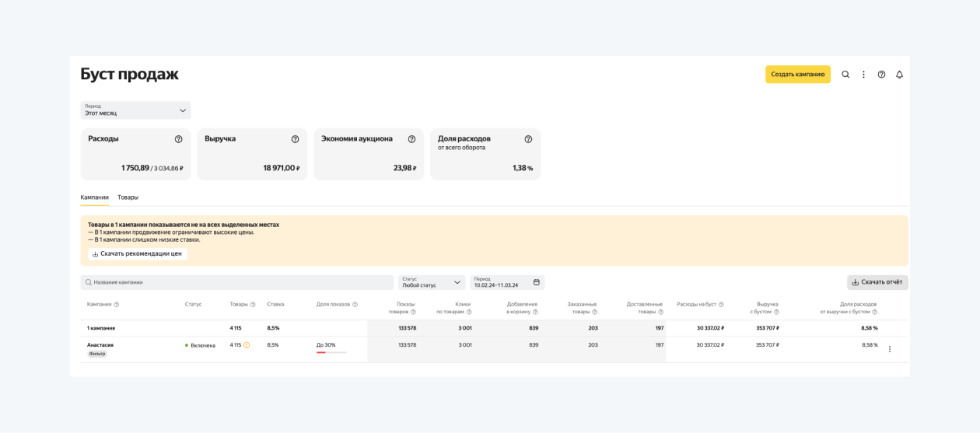Open the Анастасия campaign link
The width and height of the screenshot is (980, 433).
pyautogui.click(x=100, y=345)
